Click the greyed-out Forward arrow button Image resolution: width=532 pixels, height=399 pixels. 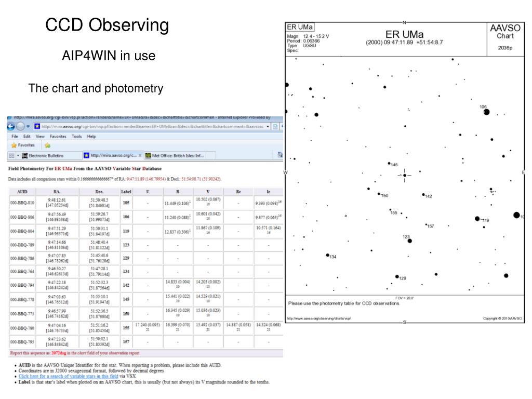click(20, 127)
